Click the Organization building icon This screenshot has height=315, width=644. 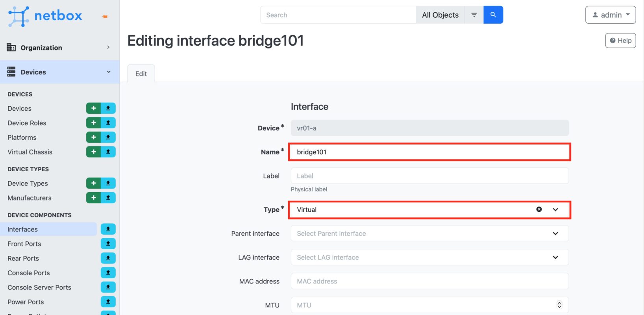[11, 47]
